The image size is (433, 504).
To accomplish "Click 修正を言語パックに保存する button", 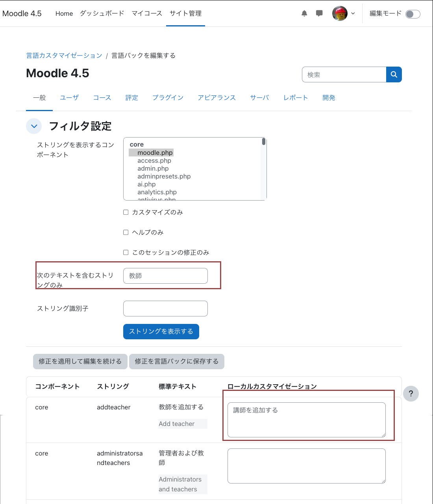I will [177, 361].
